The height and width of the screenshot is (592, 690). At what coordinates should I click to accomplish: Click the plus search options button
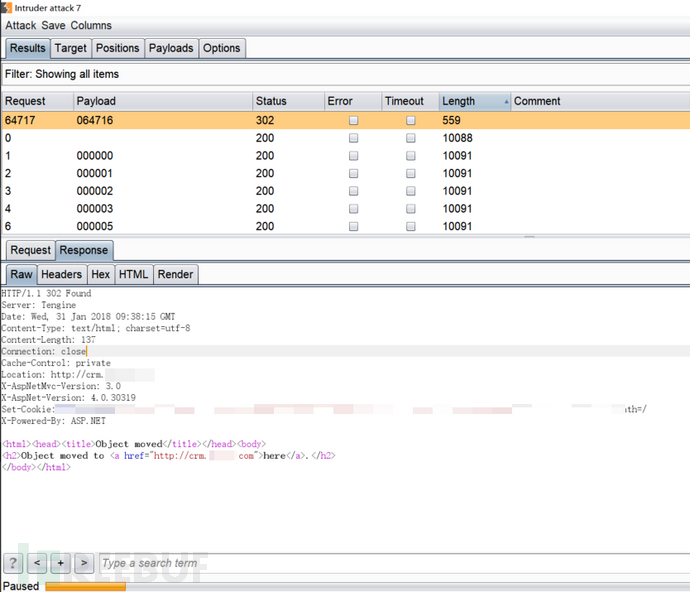(61, 563)
